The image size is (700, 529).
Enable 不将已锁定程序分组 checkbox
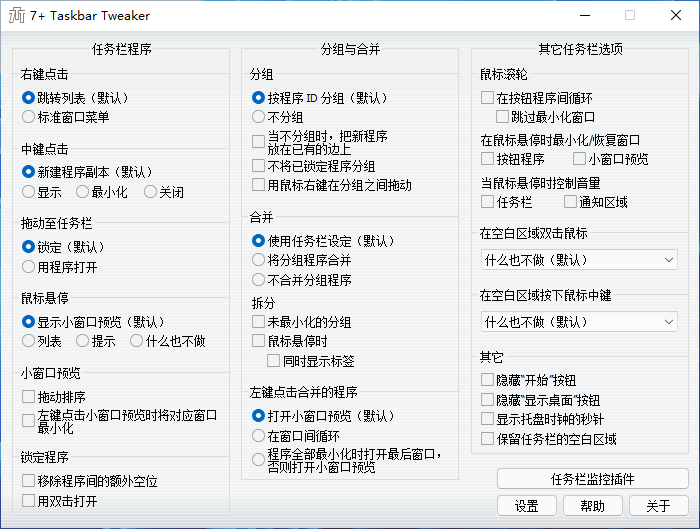(258, 166)
